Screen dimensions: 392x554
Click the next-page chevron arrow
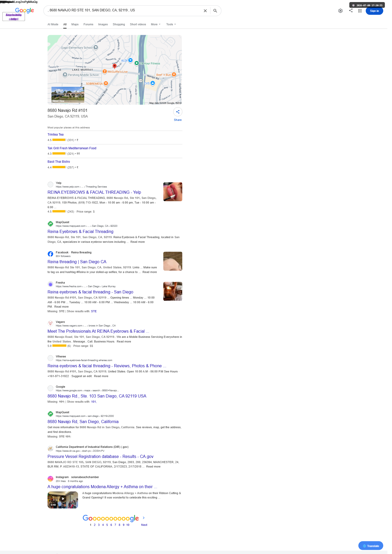click(x=144, y=518)
